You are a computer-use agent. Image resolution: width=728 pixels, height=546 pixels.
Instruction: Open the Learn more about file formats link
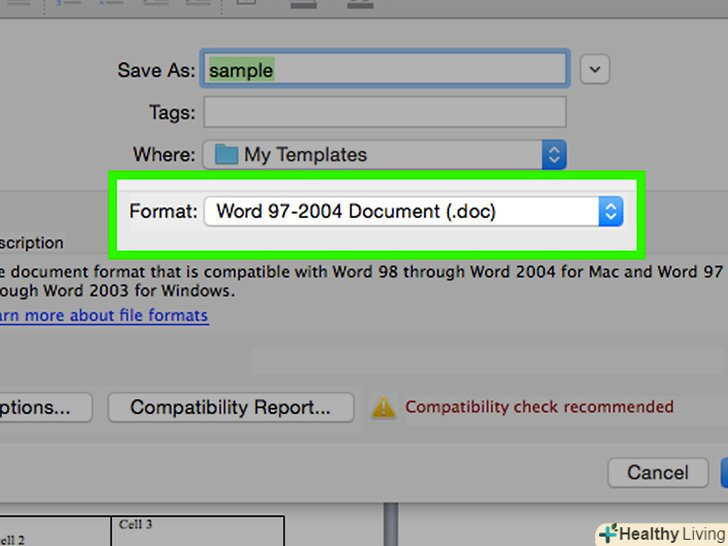point(104,315)
